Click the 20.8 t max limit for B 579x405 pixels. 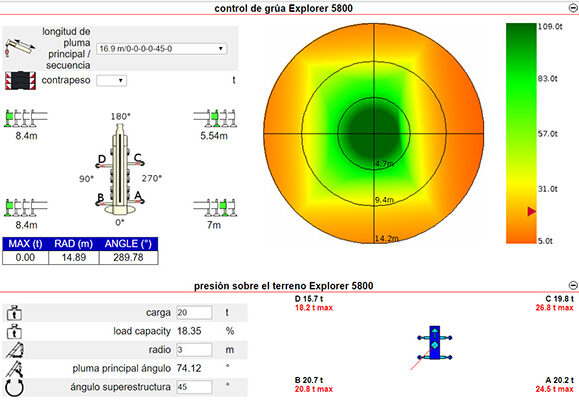tap(314, 389)
